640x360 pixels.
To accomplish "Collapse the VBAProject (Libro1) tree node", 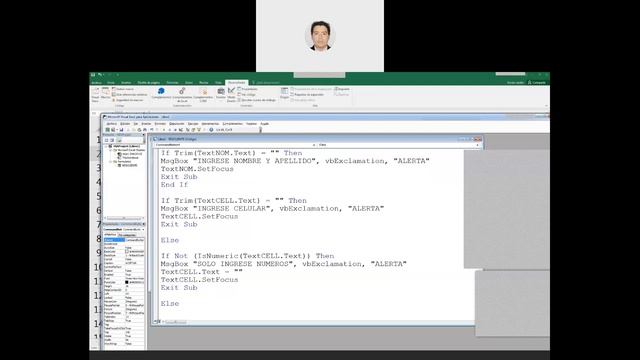I will click(106, 146).
